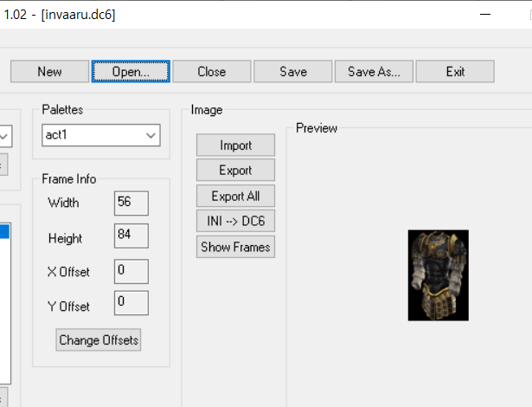Export All frames button

(x=235, y=196)
